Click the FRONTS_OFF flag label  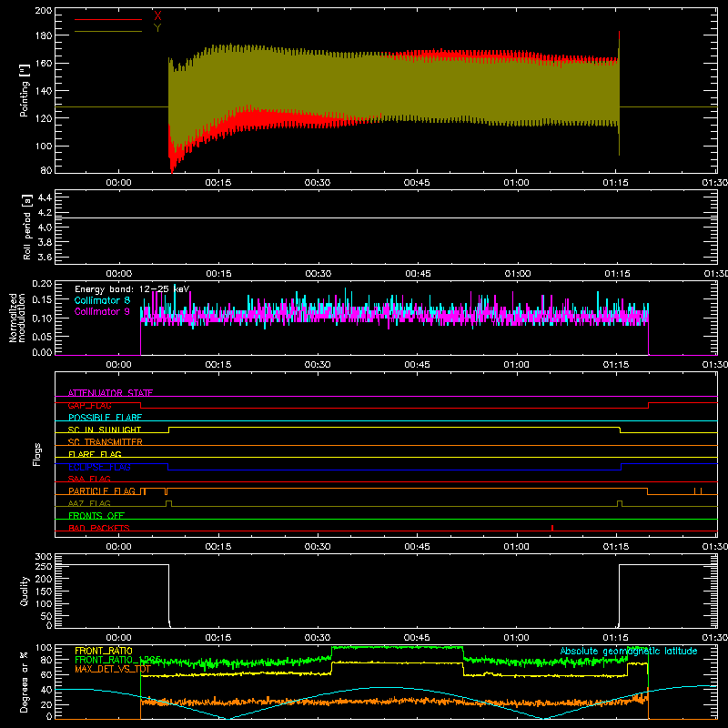pyautogui.click(x=96, y=515)
